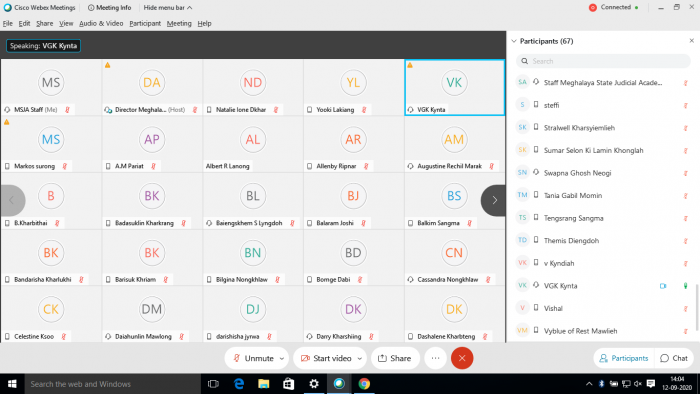Select Stralwell Kharsyiemlieh in participants list
The height and width of the screenshot is (394, 700).
pos(601,128)
